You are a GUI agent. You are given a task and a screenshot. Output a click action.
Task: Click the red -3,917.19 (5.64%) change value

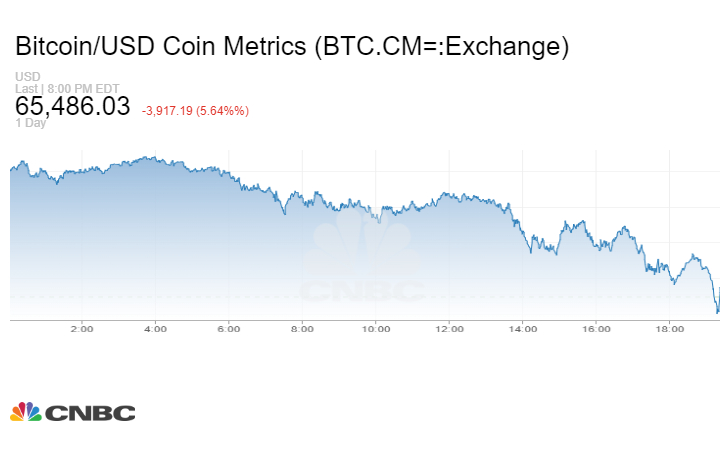coord(195,110)
